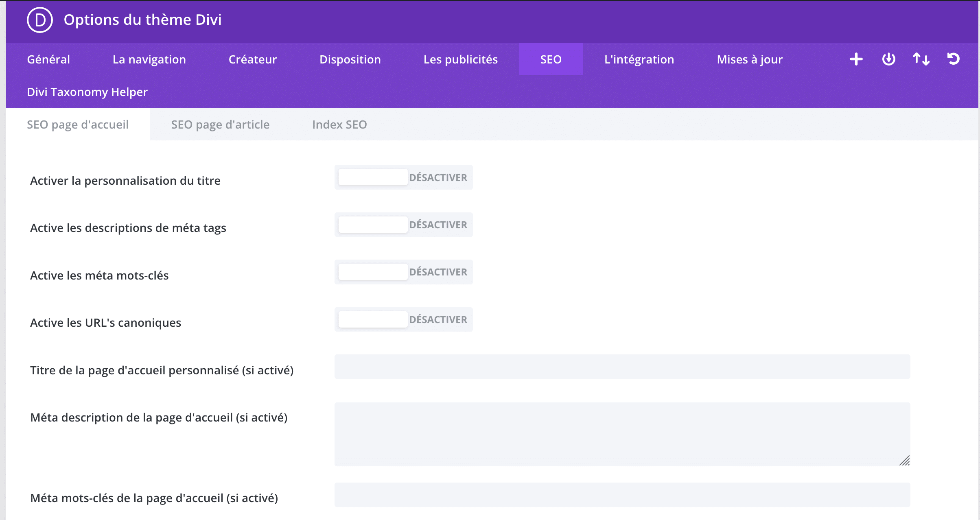Open the La navigation tab
Image resolution: width=980 pixels, height=520 pixels.
149,59
